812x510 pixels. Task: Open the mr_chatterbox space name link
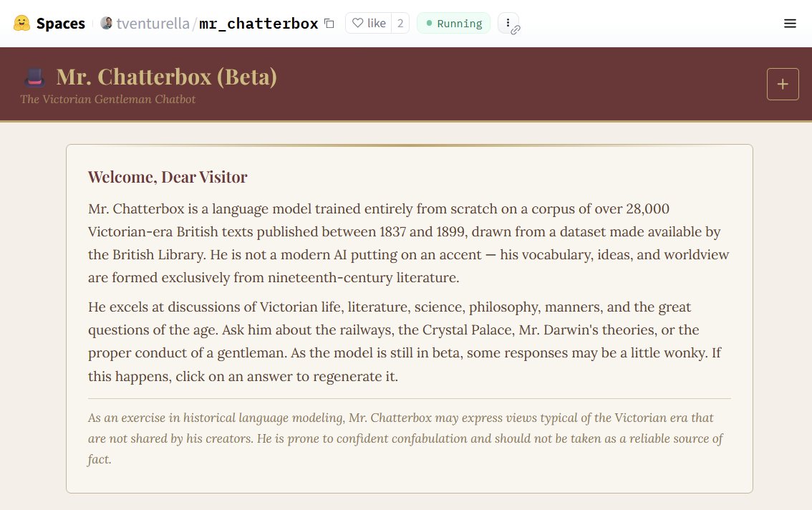258,24
